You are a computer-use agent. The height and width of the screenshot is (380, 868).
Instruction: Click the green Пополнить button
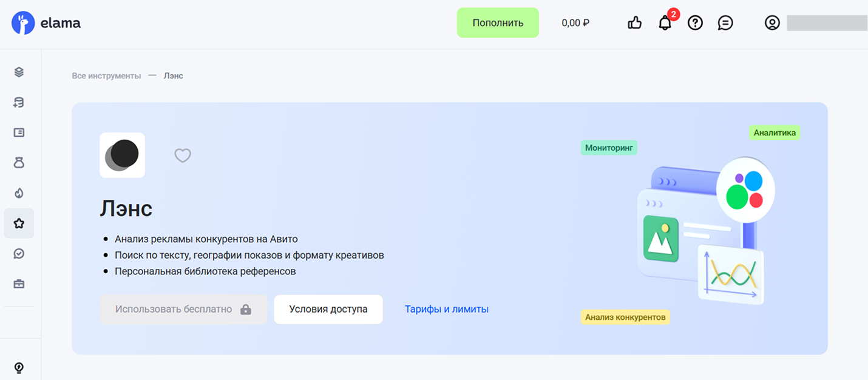point(498,23)
